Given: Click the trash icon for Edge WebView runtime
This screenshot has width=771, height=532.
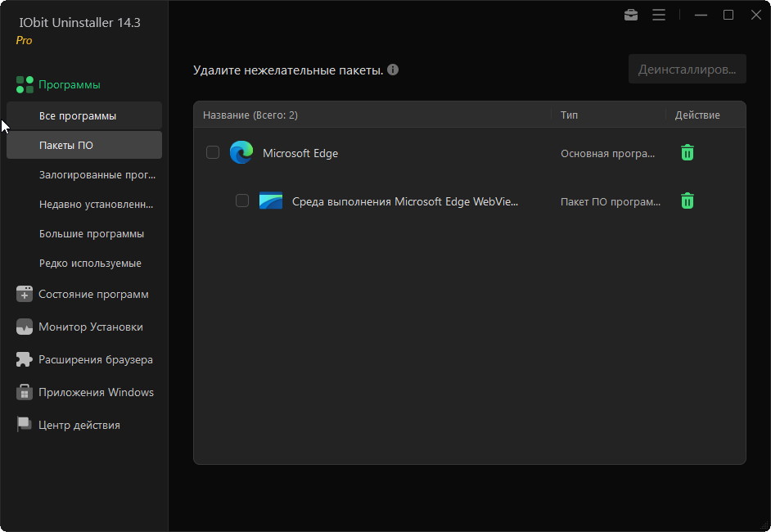Looking at the screenshot, I should pos(688,201).
